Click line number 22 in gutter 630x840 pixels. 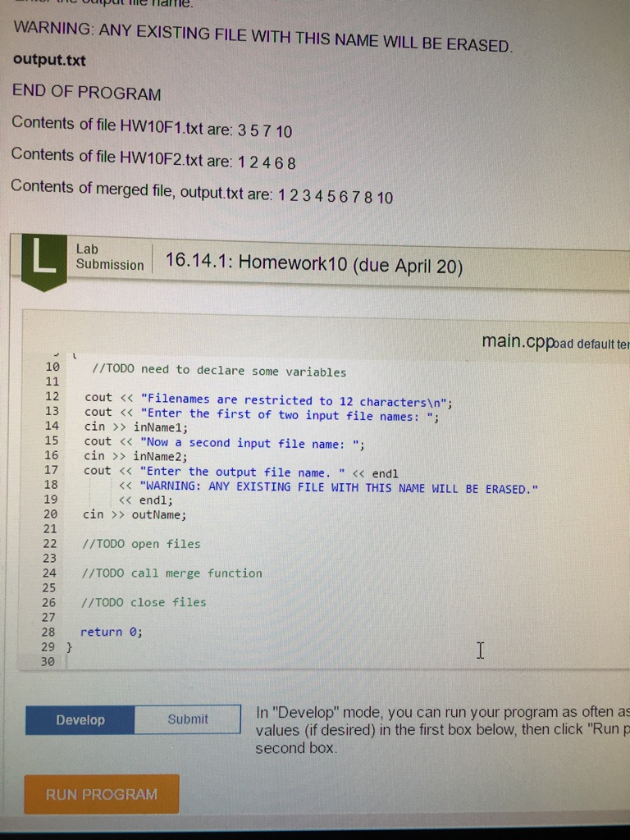(50, 543)
